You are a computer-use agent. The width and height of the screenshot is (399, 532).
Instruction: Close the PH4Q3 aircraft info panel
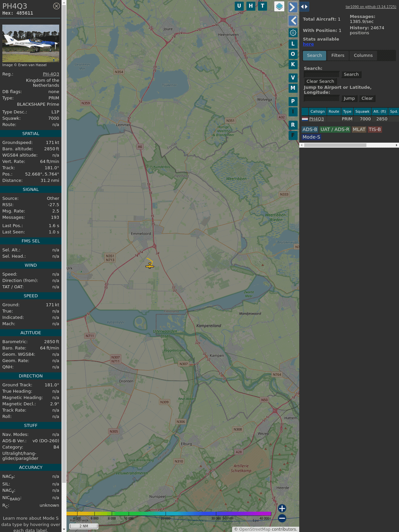57,6
